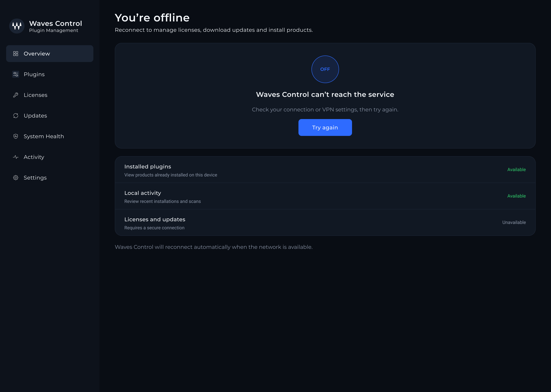The height and width of the screenshot is (392, 551).
Task: Click Available status for Installed plugins
Action: pyautogui.click(x=517, y=170)
